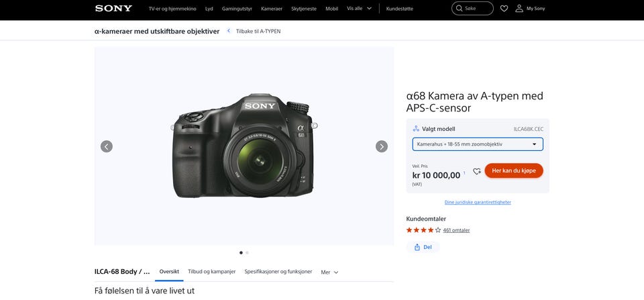Click the Del share button
Viewport: 644px width, 300px height.
coord(423,248)
